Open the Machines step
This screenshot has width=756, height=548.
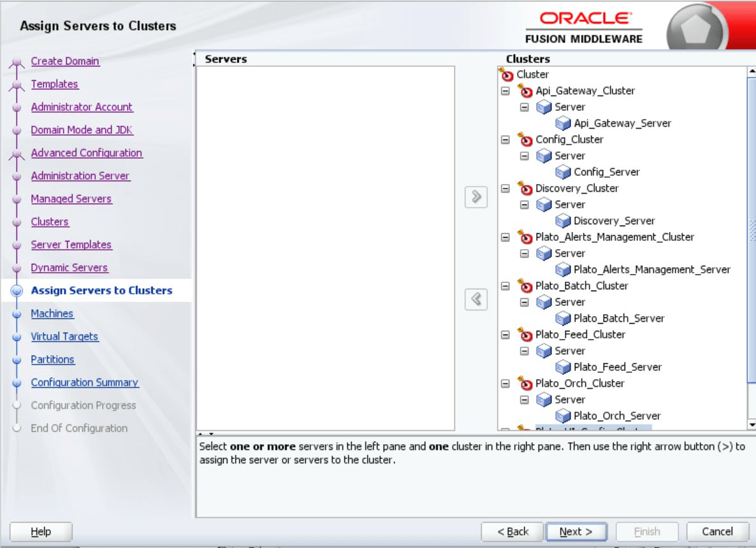(x=52, y=314)
